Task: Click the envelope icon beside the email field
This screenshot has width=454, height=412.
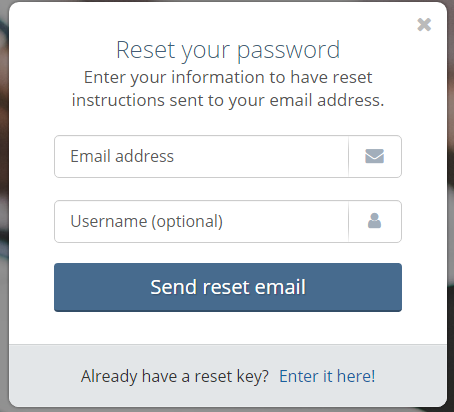Action: tap(374, 156)
